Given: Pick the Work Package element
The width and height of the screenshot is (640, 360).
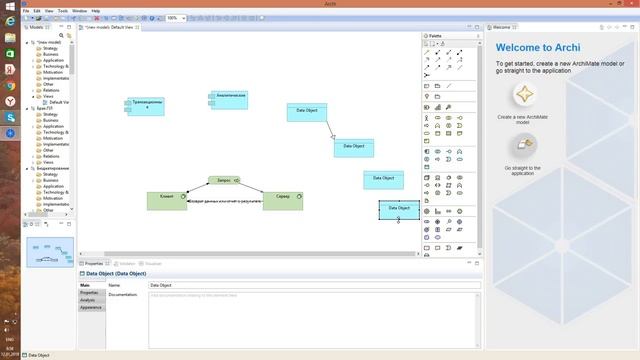Looking at the screenshot, I should click(x=427, y=248).
